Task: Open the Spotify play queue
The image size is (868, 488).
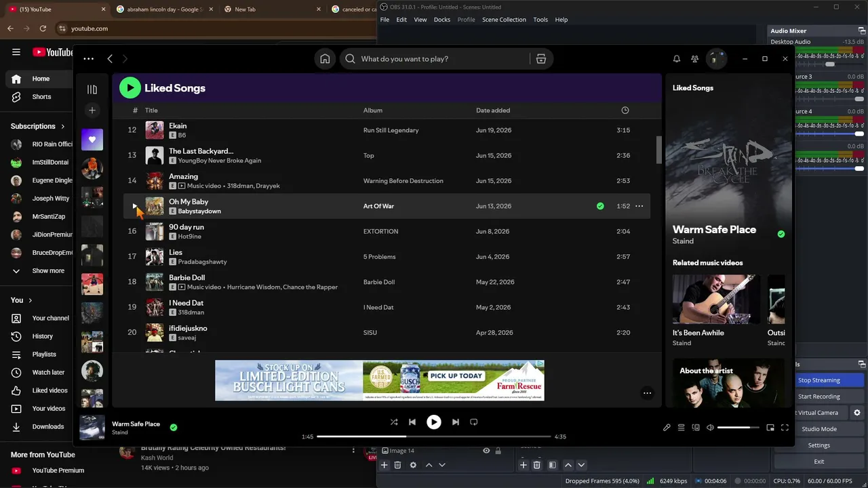Action: coord(682,428)
